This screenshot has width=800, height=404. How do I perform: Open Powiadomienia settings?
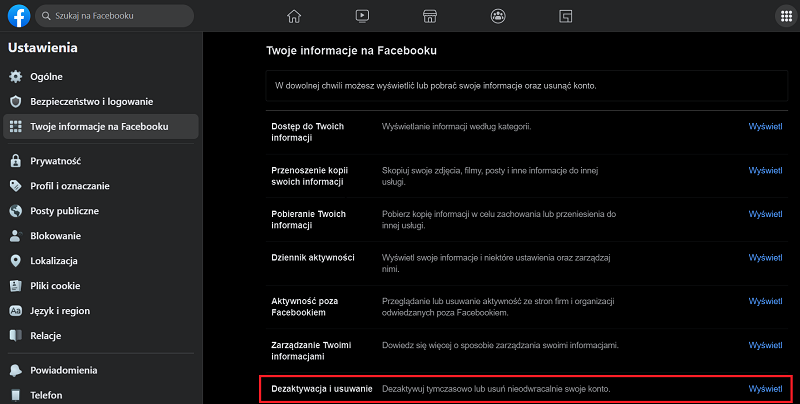point(101,370)
